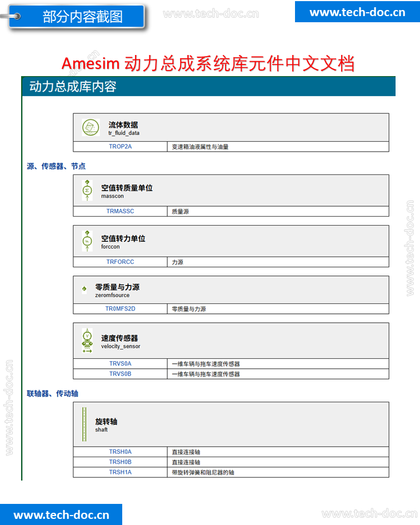This screenshot has width=420, height=525.
Task: Click the 空值转力单位 component title
Action: coord(123,238)
